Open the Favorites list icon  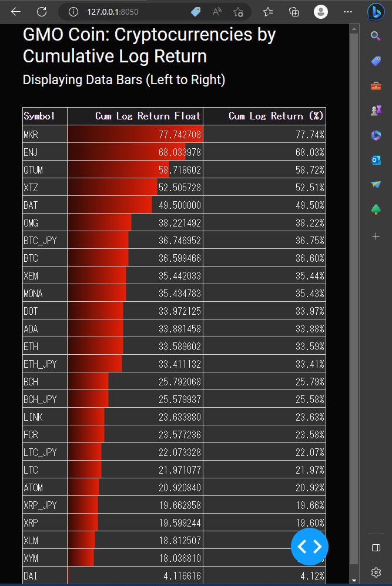coord(267,12)
